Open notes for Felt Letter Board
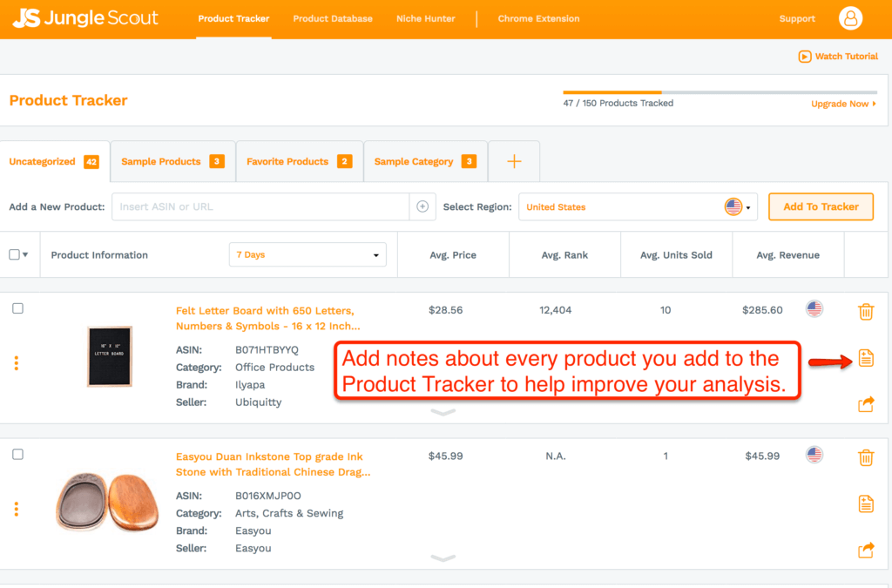The width and height of the screenshot is (892, 588). coord(866,358)
